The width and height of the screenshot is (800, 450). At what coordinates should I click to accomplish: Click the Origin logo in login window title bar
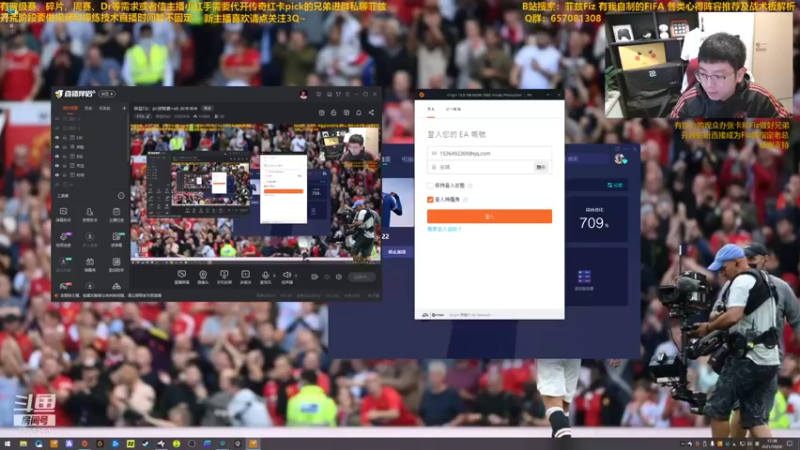421,95
